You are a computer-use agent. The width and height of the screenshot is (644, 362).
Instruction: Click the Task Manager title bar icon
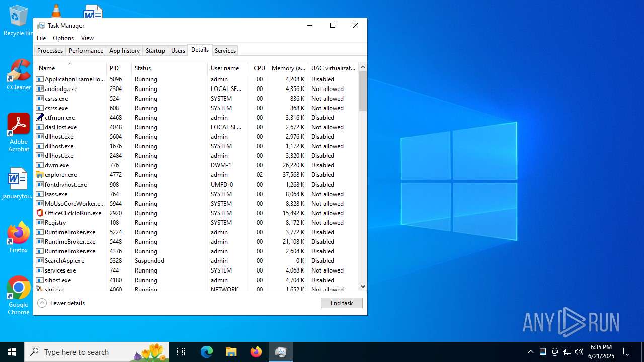tap(41, 26)
